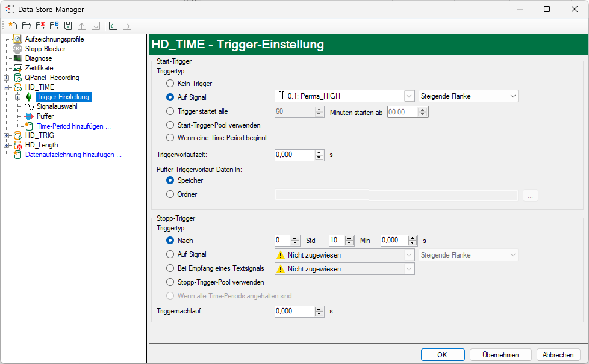Click the save disk toolbar icon
Viewport: 589px width, 364px height.
point(68,25)
